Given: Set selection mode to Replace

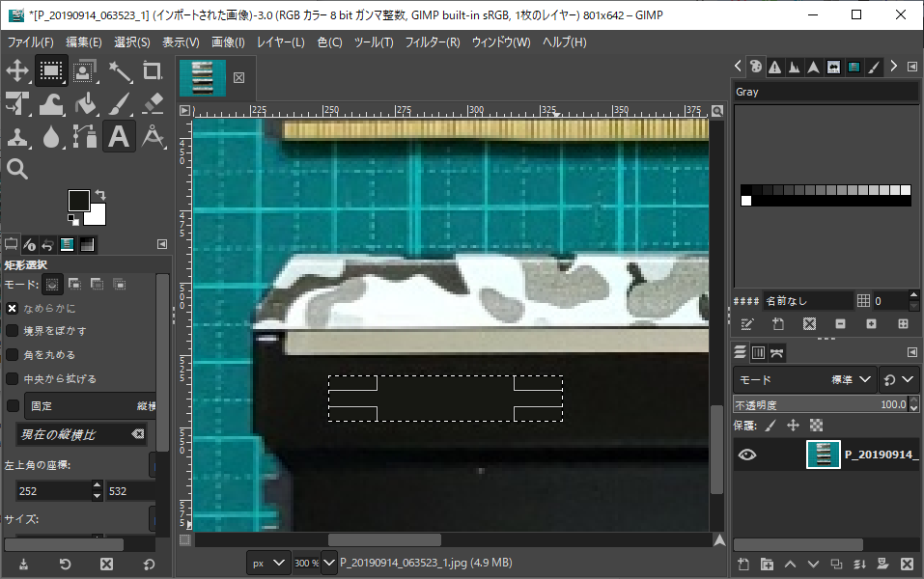Looking at the screenshot, I should 52,285.
